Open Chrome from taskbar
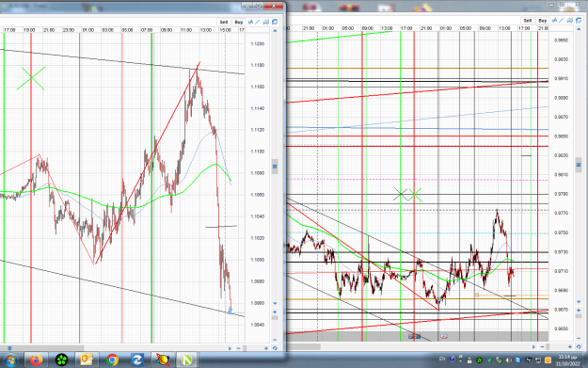The height and width of the screenshot is (368, 588). [x=112, y=360]
